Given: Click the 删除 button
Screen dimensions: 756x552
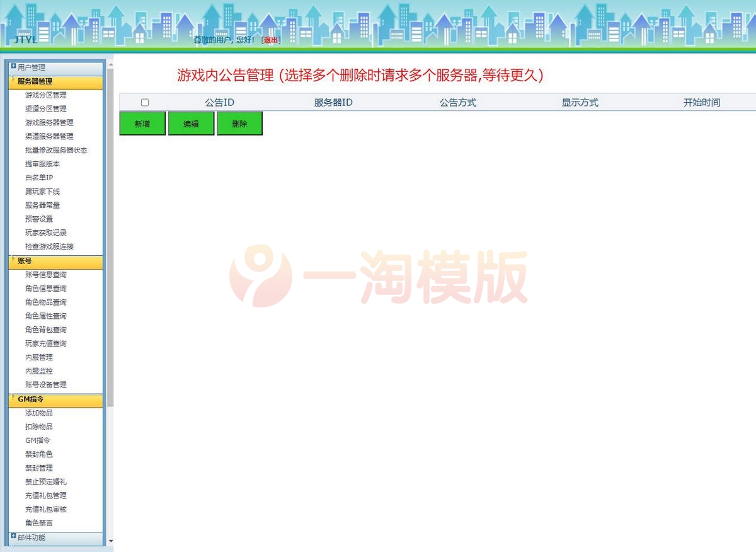Looking at the screenshot, I should (x=239, y=123).
